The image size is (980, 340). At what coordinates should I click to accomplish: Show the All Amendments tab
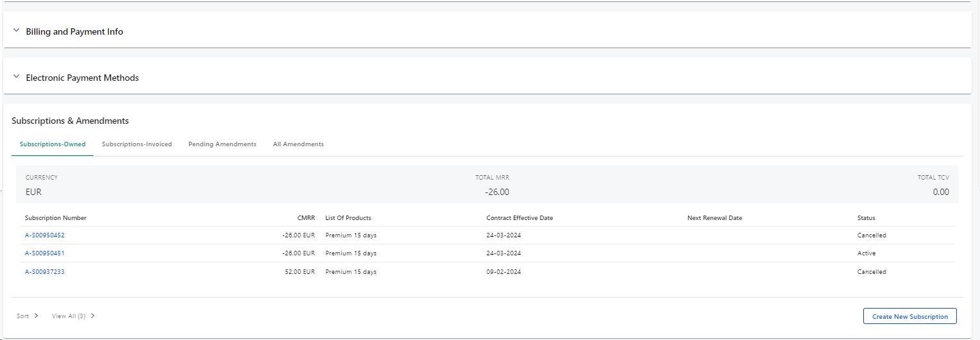click(298, 144)
